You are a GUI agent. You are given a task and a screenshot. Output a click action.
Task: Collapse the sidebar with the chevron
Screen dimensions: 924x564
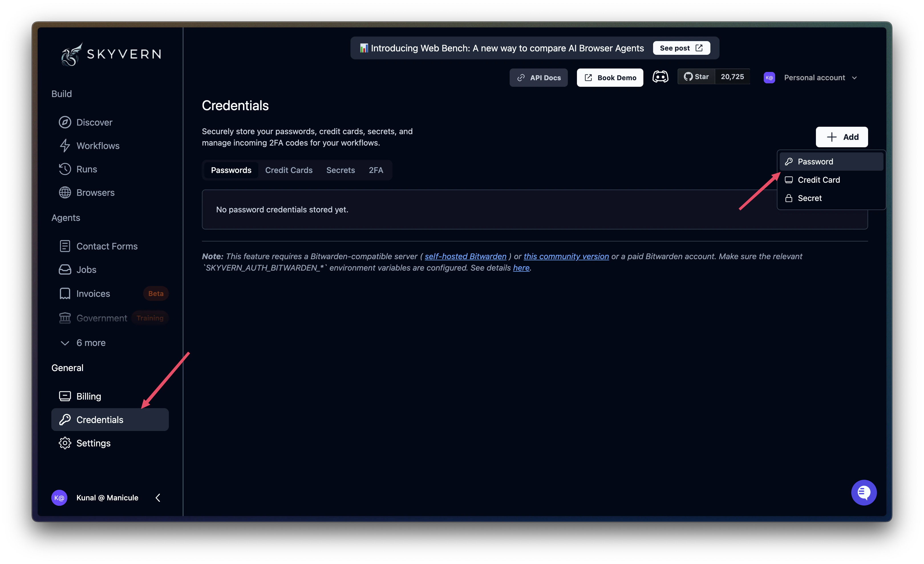(x=157, y=497)
